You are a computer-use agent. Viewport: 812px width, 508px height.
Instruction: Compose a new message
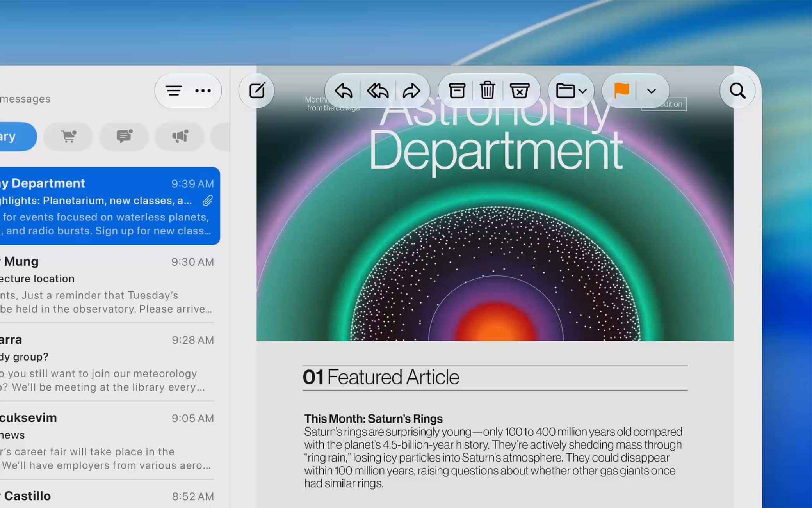[x=257, y=91]
